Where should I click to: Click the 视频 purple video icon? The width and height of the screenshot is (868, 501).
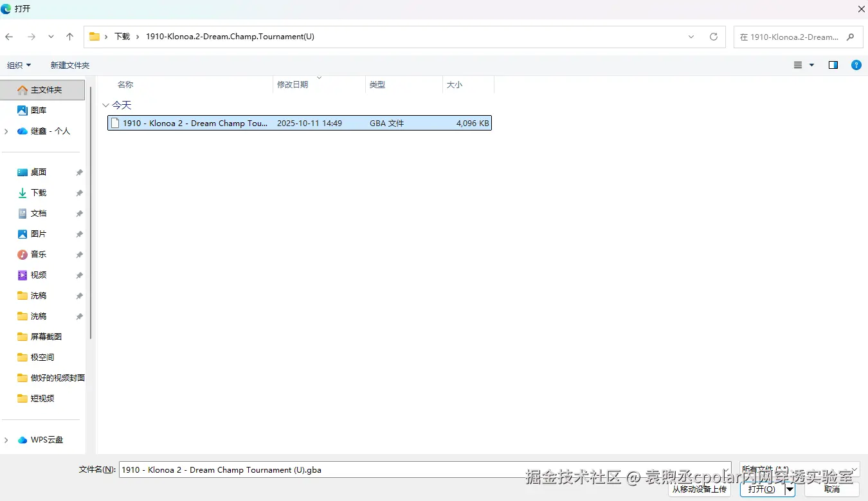pos(23,275)
